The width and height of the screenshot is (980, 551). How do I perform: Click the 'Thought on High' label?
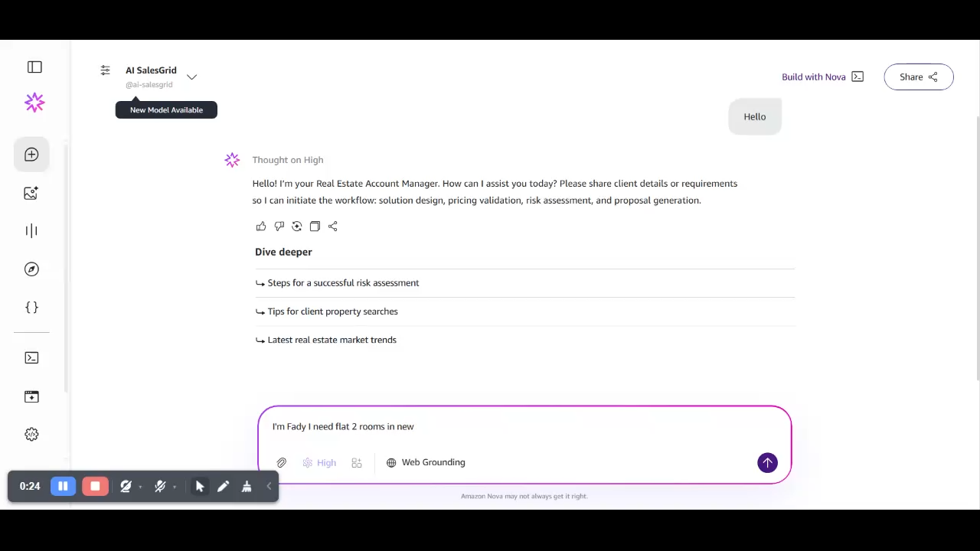pyautogui.click(x=288, y=160)
